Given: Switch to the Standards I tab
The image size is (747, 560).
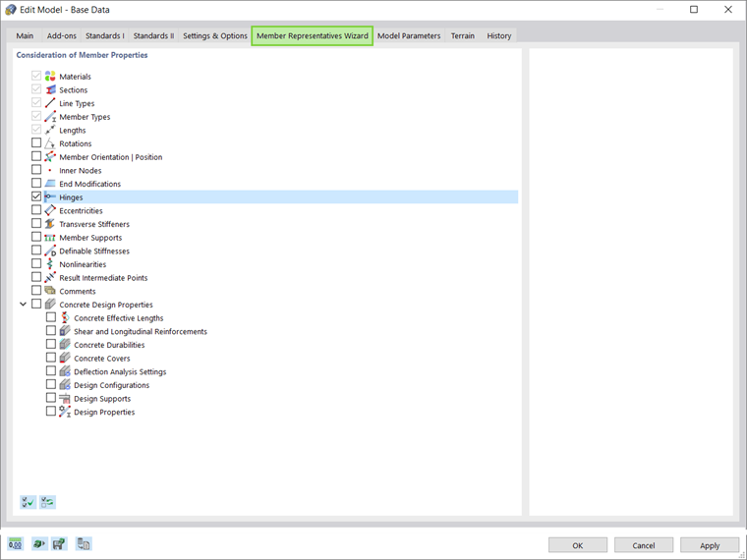Looking at the screenshot, I should click(x=105, y=35).
